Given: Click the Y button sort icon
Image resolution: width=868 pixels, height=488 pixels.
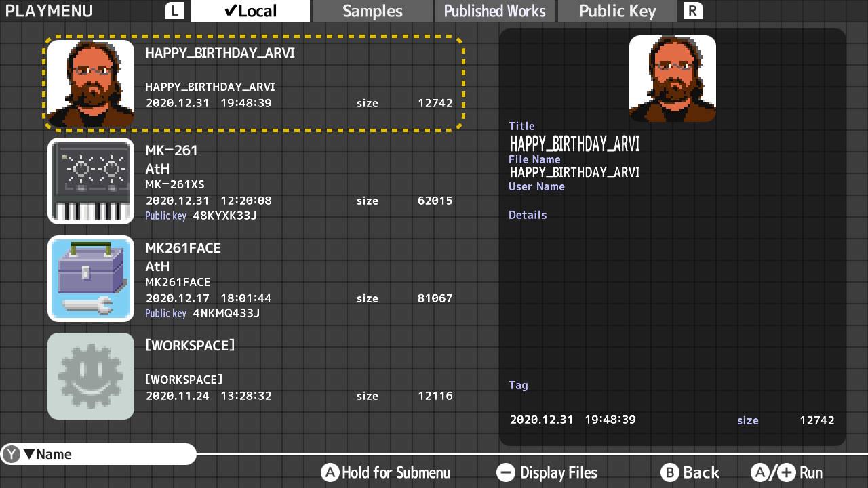Looking at the screenshot, I should point(12,454).
